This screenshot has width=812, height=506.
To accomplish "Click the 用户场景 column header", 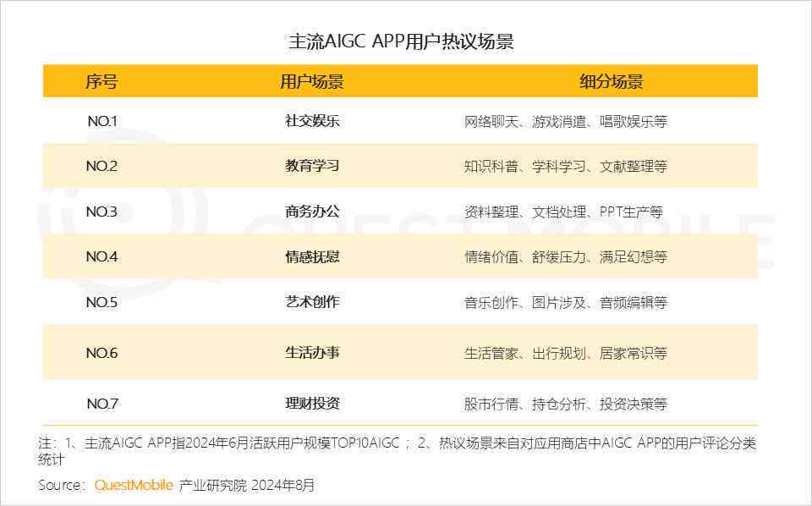I will 312,81.
